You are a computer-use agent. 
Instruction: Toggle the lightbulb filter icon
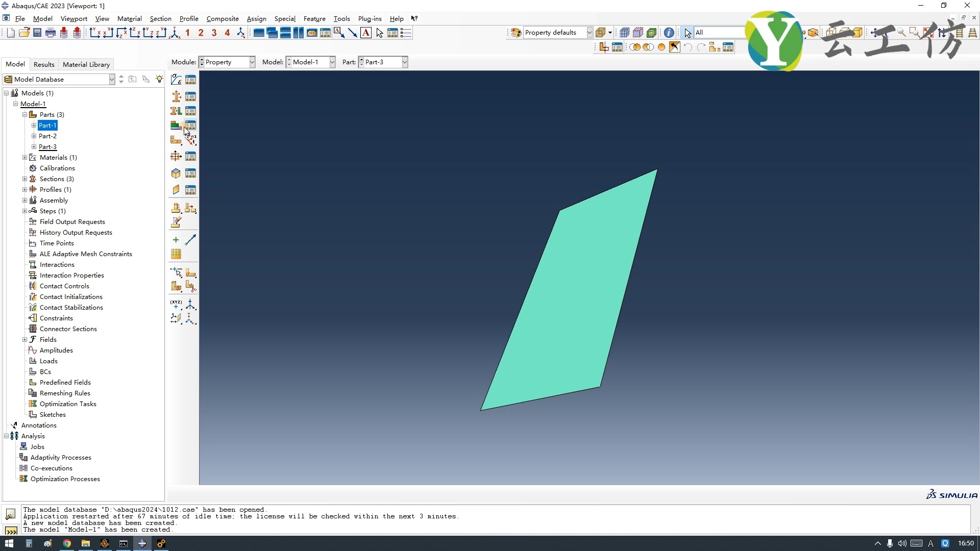[x=160, y=79]
